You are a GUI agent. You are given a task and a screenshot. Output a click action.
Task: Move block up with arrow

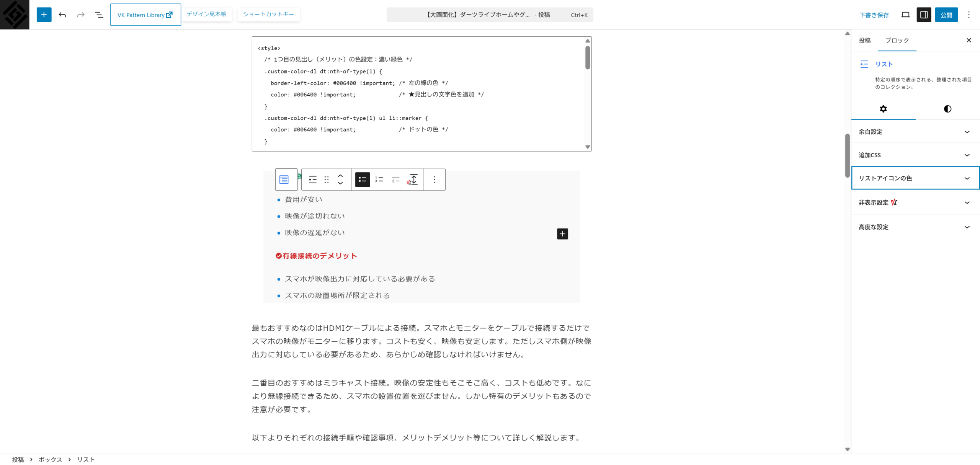click(x=340, y=176)
